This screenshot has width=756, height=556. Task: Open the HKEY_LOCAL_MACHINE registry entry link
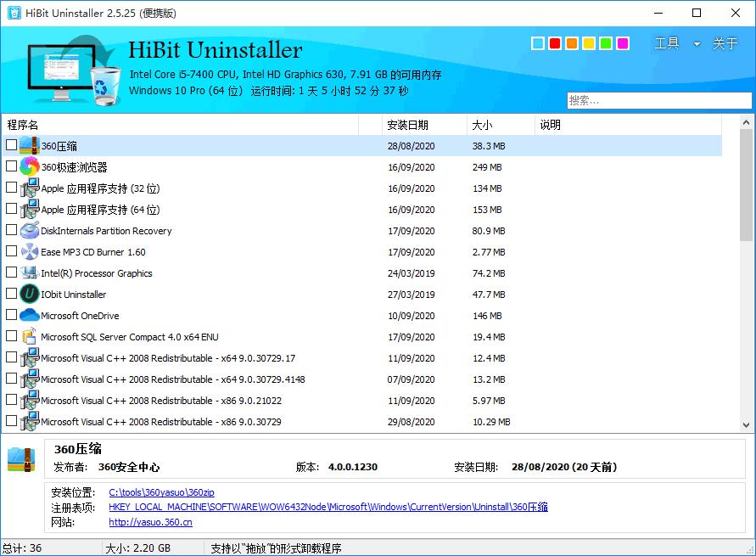328,507
